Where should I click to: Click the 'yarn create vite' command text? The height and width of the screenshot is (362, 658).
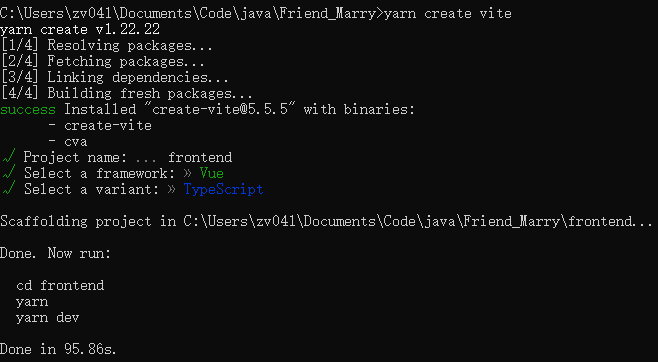tap(448, 13)
